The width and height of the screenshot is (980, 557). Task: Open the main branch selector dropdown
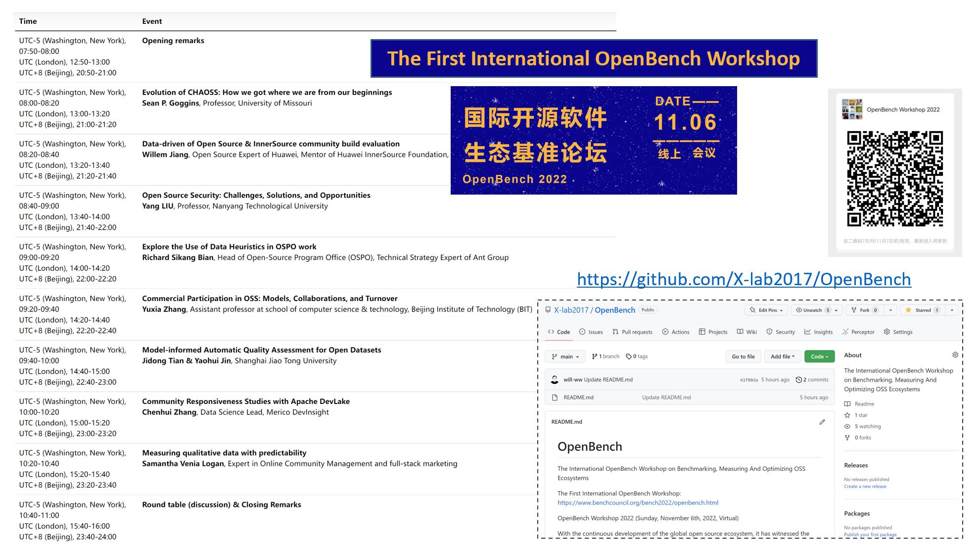pos(565,356)
